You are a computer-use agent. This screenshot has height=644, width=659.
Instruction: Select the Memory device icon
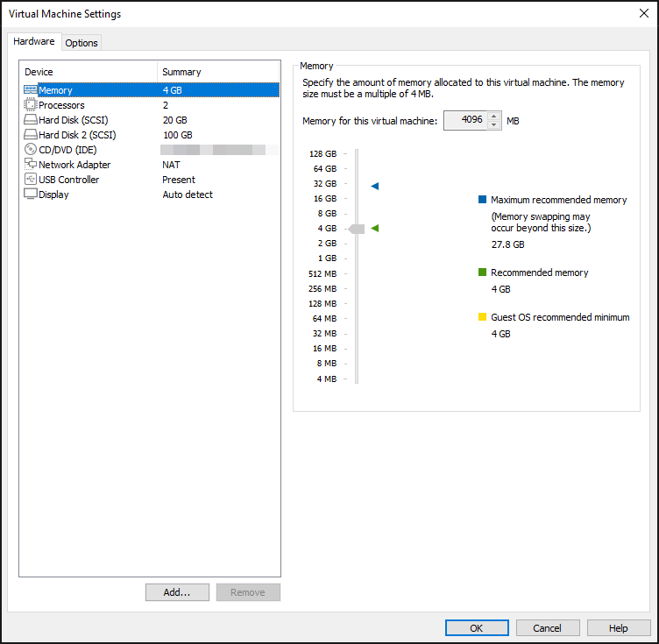31,90
